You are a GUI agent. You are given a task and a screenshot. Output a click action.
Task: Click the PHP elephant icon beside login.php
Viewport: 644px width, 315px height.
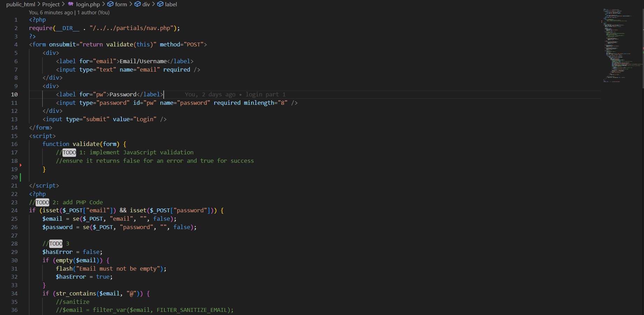71,4
